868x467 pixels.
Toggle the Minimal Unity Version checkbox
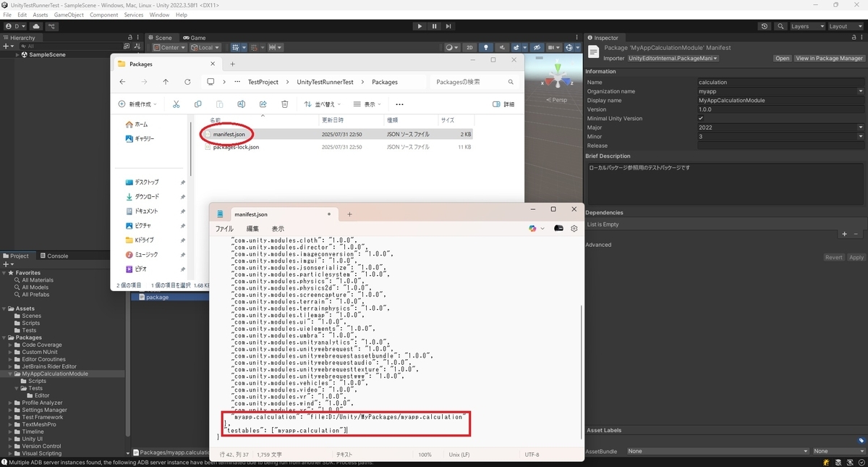pos(701,118)
